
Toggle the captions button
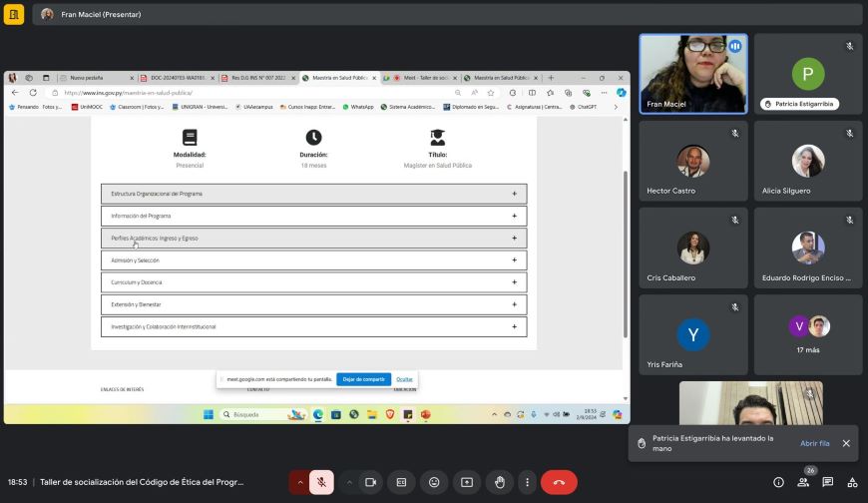tap(401, 482)
